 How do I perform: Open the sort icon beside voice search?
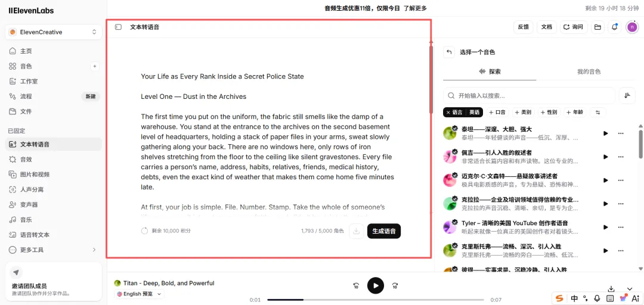[627, 96]
